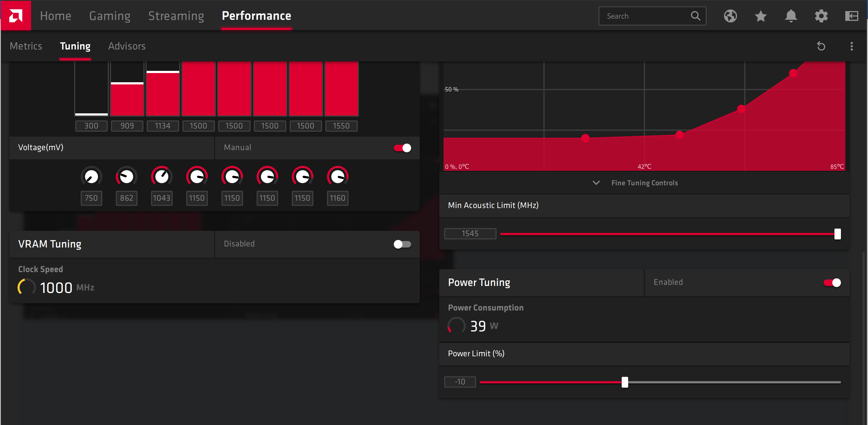Open the web browser globe icon
This screenshot has height=425, width=868.
click(x=730, y=16)
